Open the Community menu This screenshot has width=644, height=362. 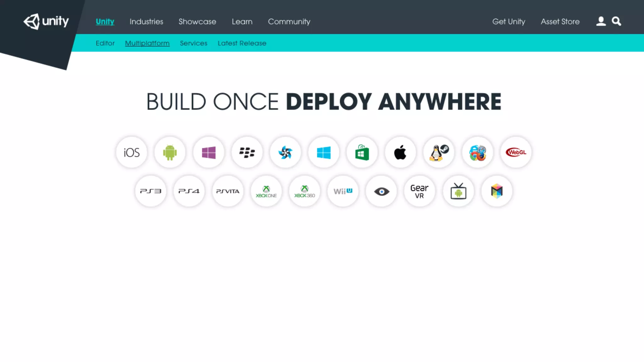tap(289, 21)
